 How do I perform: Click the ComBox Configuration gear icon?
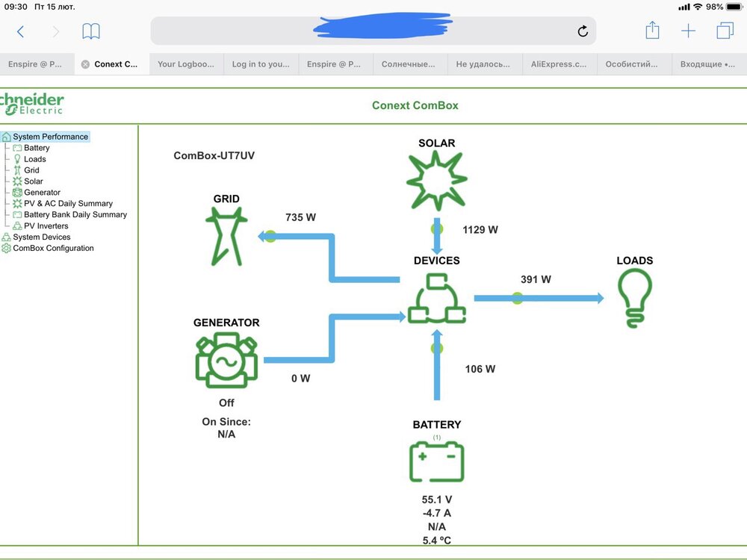6,248
